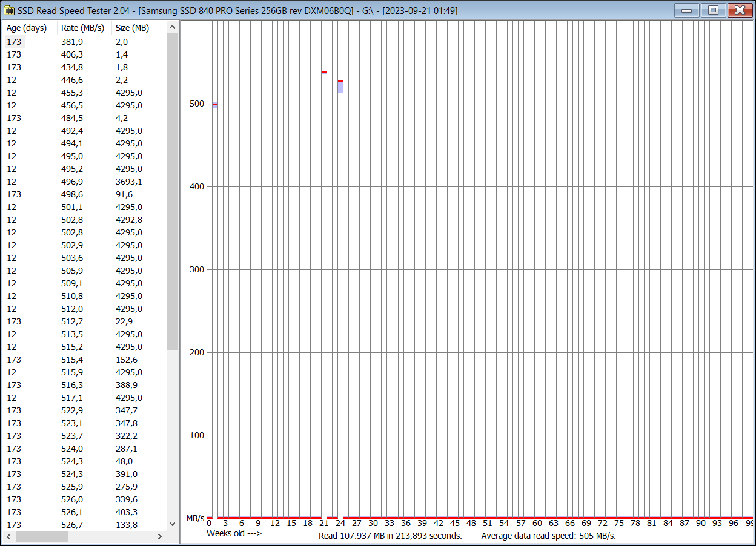This screenshot has height=546, width=756.
Task: Click the red speed marker near week 21
Action: (x=323, y=71)
